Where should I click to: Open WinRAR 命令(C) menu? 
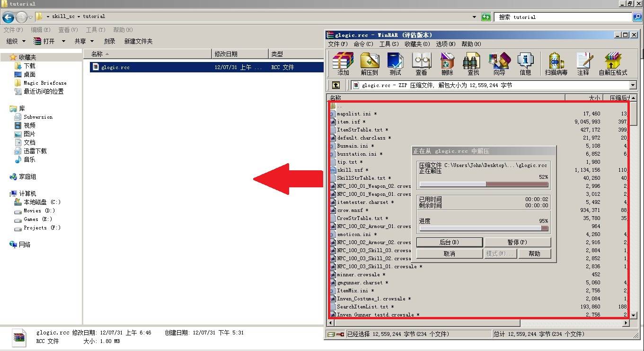click(363, 44)
